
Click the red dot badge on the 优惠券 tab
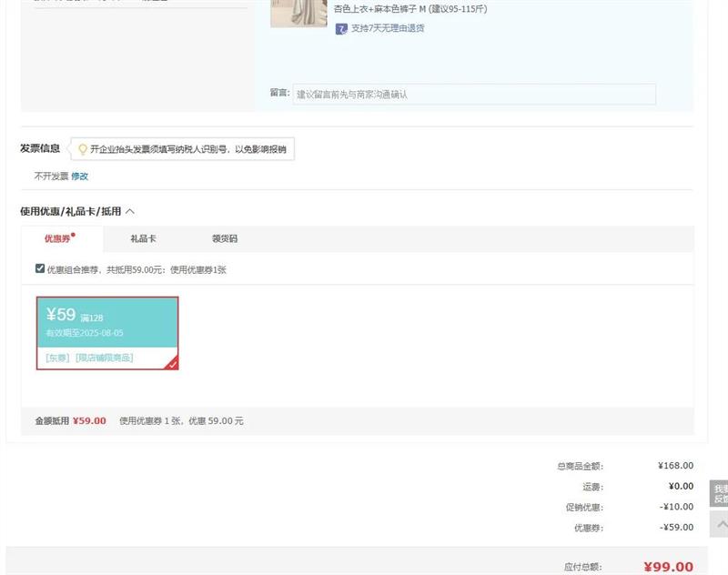coord(73,235)
